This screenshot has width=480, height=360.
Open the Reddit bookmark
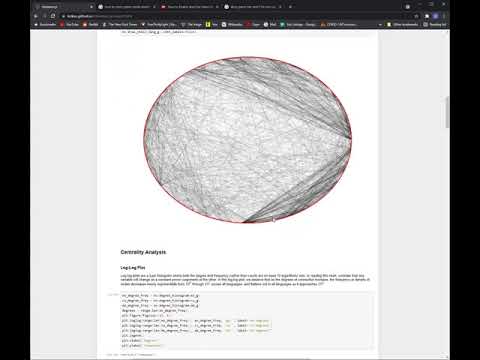pos(91,24)
